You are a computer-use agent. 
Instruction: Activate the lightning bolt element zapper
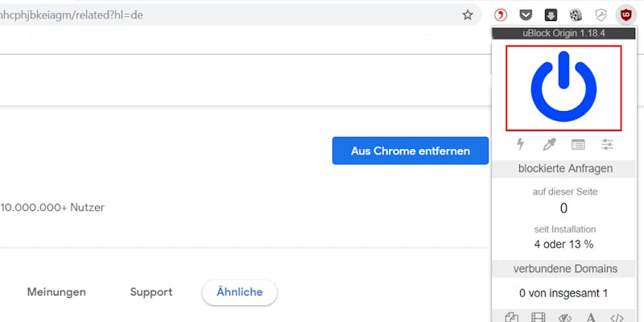(x=520, y=144)
